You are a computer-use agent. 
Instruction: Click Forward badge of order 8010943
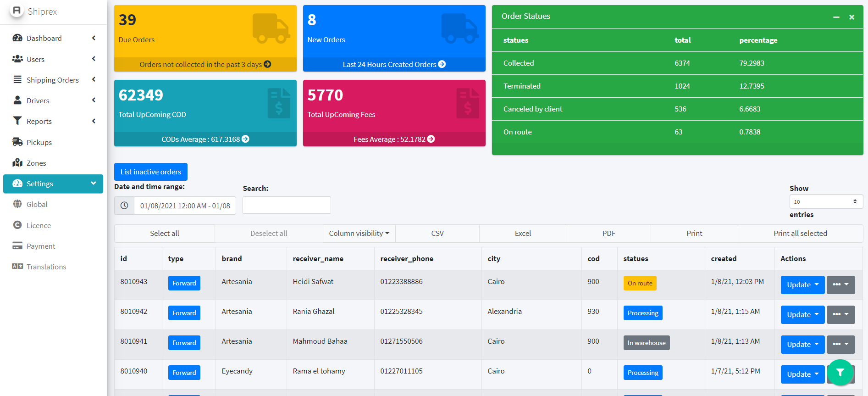pos(184,283)
